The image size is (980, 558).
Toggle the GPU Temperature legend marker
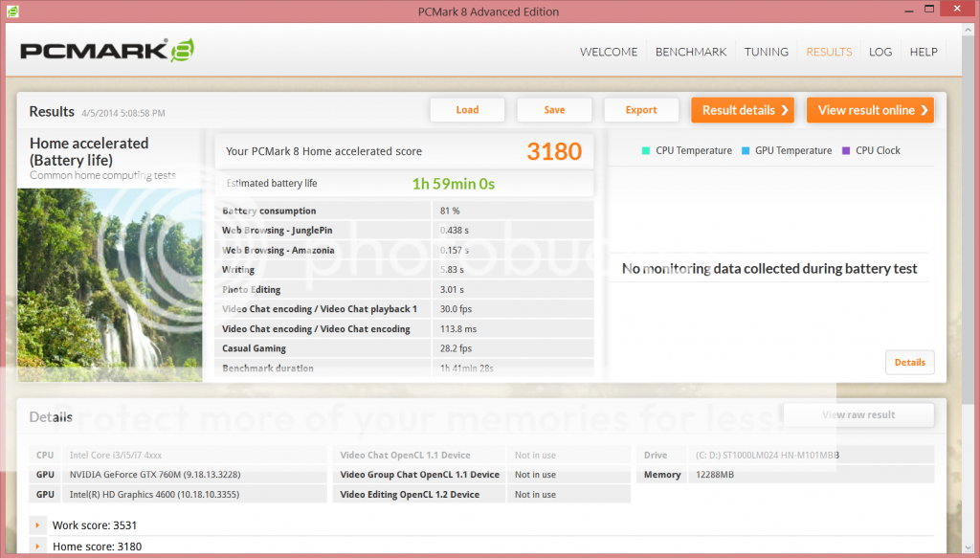[x=746, y=150]
